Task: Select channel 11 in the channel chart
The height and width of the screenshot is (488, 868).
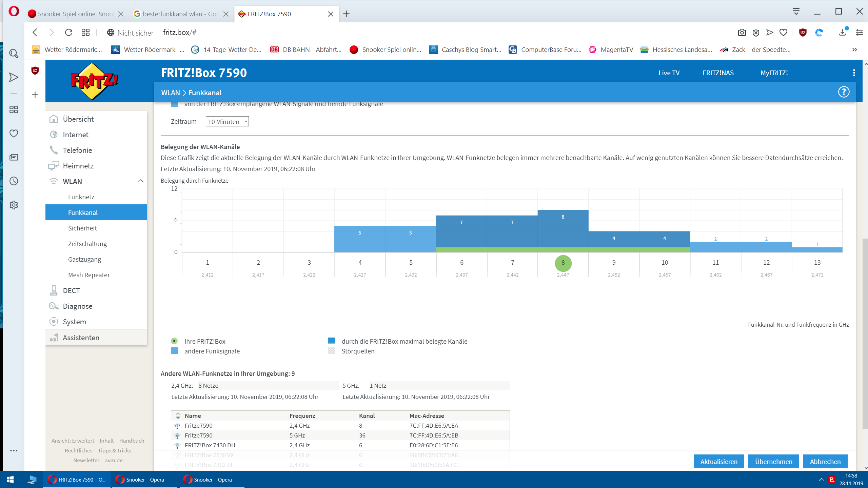Action: (715, 263)
